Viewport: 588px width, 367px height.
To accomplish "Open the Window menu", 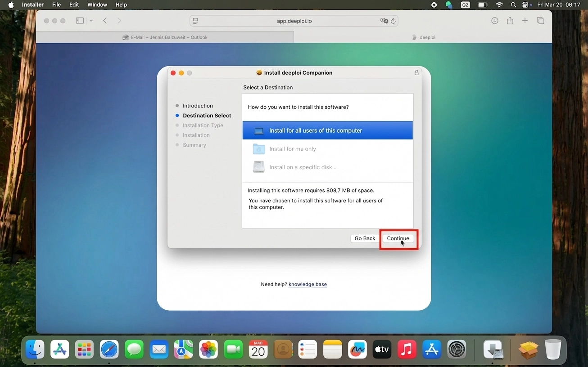I will (97, 4).
